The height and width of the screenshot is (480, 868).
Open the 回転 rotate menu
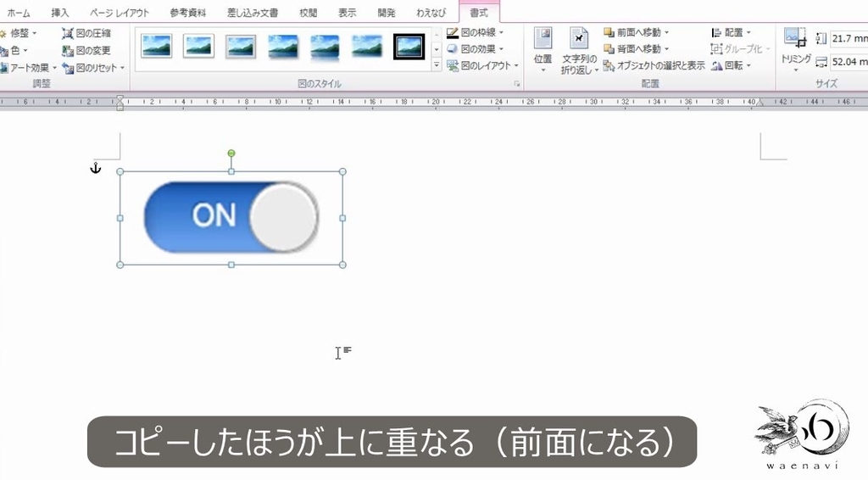[x=731, y=65]
